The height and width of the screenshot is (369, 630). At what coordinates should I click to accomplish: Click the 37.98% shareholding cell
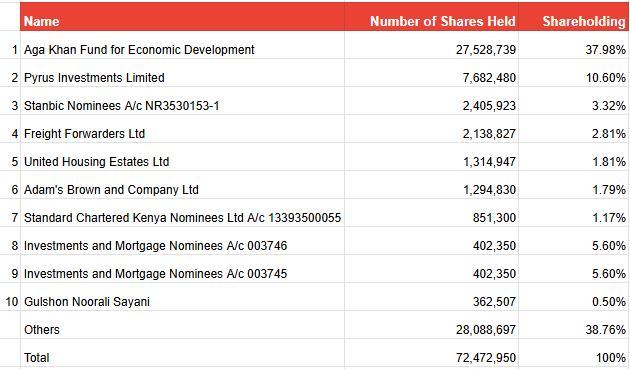pyautogui.click(x=573, y=45)
